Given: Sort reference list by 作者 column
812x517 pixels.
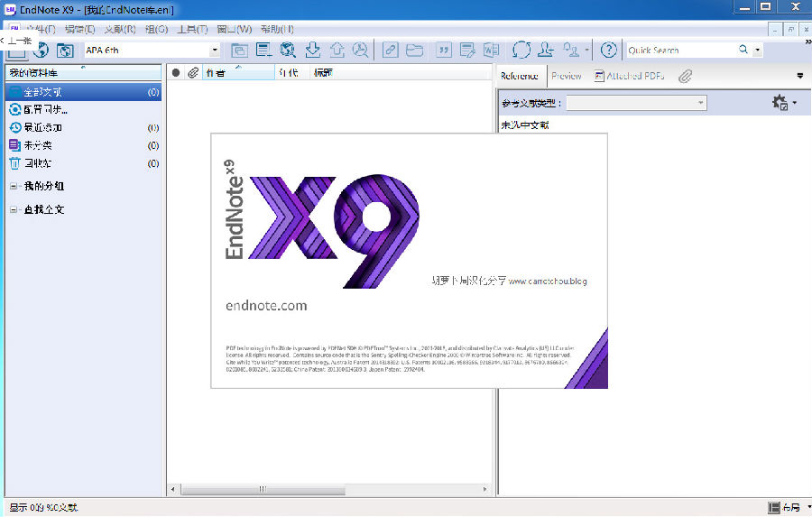Looking at the screenshot, I should (238, 73).
